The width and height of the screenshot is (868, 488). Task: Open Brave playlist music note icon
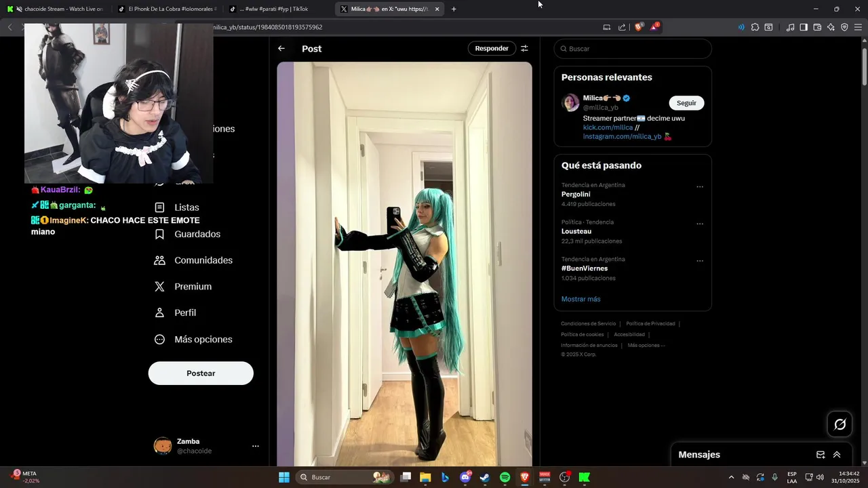coord(790,27)
